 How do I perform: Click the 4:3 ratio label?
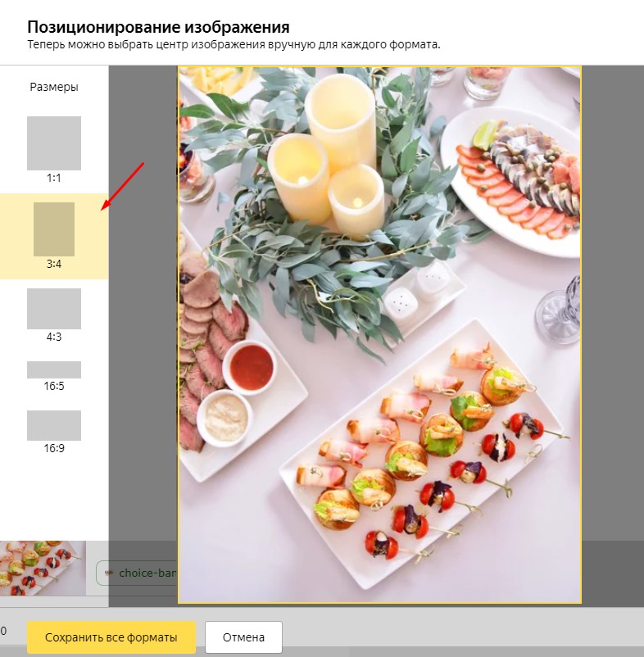coord(54,337)
